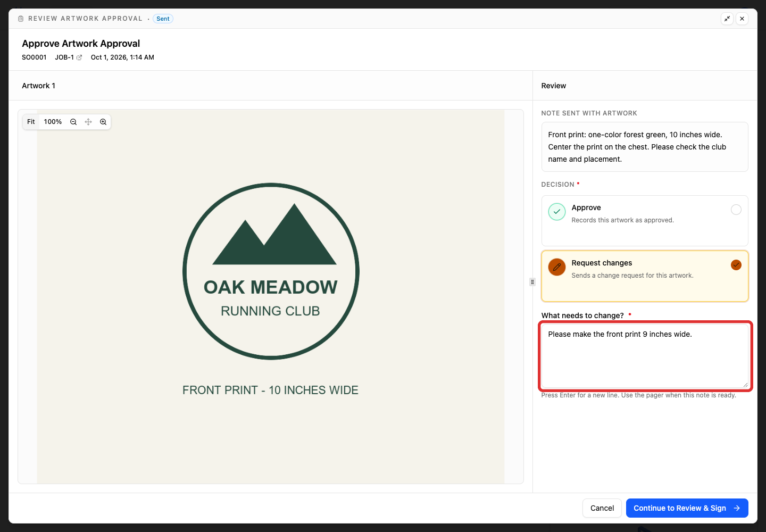The height and width of the screenshot is (532, 766).
Task: Click the zoom out magnifier icon
Action: click(73, 122)
